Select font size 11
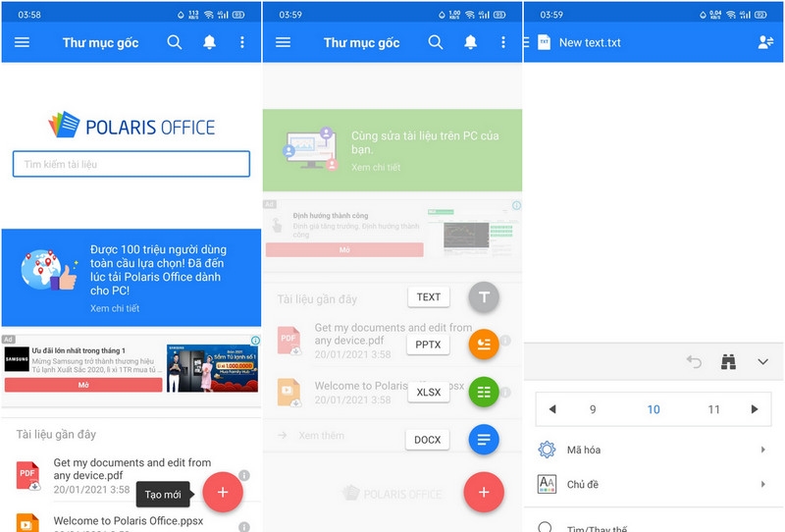This screenshot has width=785, height=532. click(714, 409)
